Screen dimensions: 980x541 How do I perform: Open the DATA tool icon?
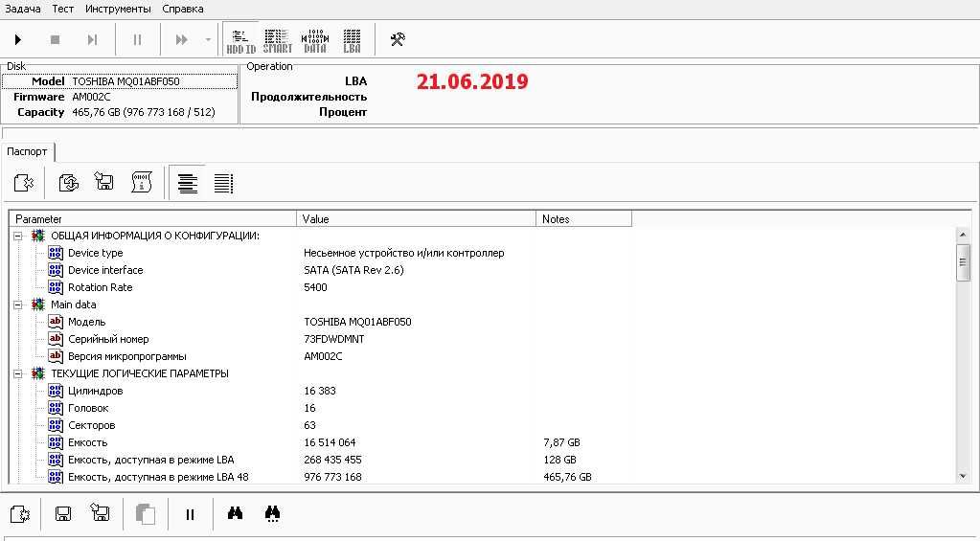pos(315,40)
